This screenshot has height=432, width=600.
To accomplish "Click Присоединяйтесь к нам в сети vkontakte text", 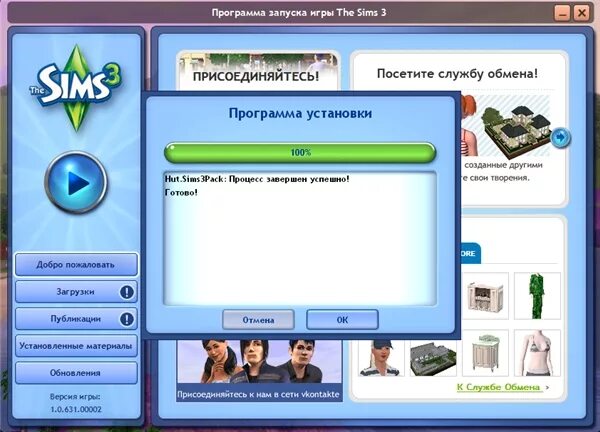I will [258, 394].
